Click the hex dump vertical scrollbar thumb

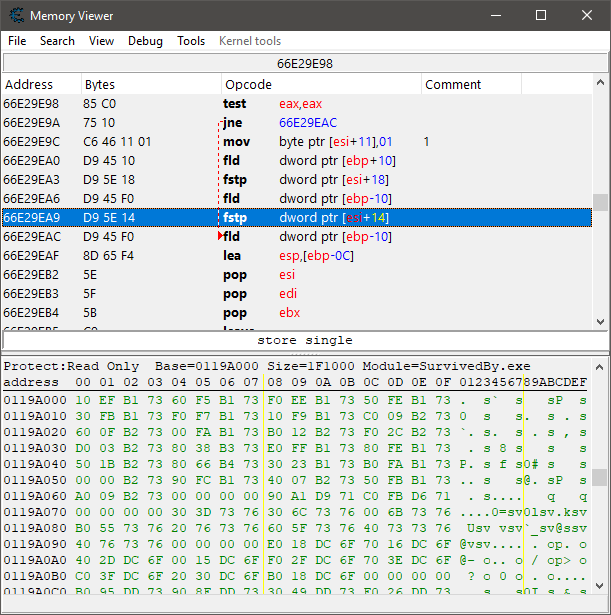[600, 477]
